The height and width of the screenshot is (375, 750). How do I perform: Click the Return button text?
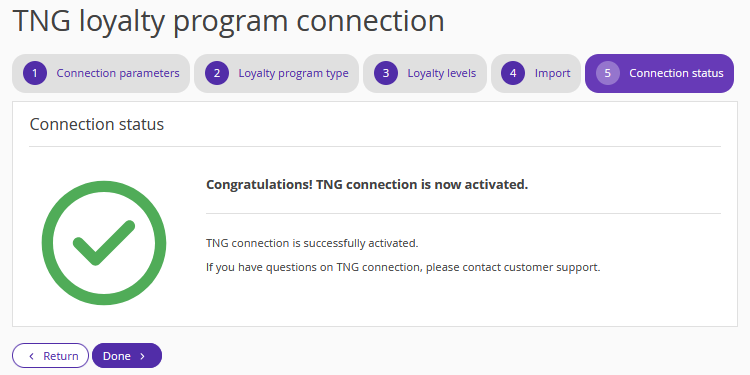[x=61, y=356]
